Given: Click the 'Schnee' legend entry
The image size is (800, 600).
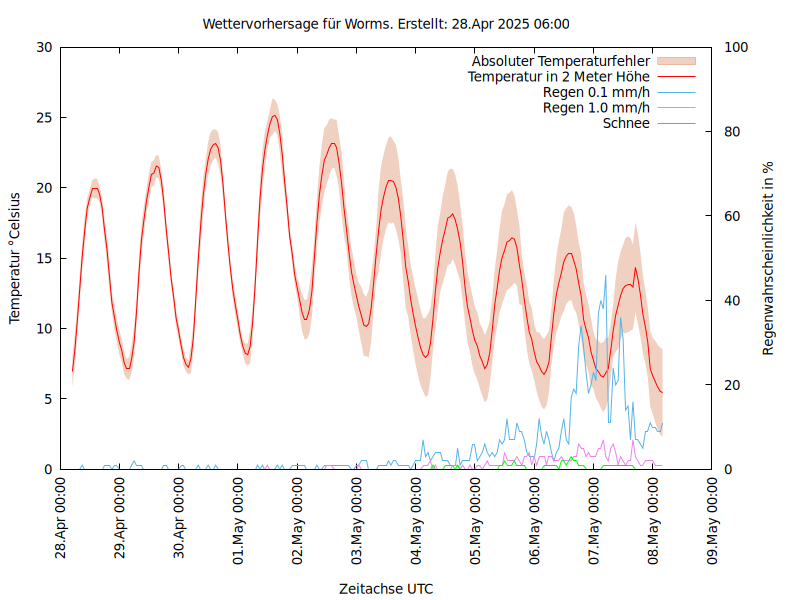Looking at the screenshot, I should click(626, 123).
